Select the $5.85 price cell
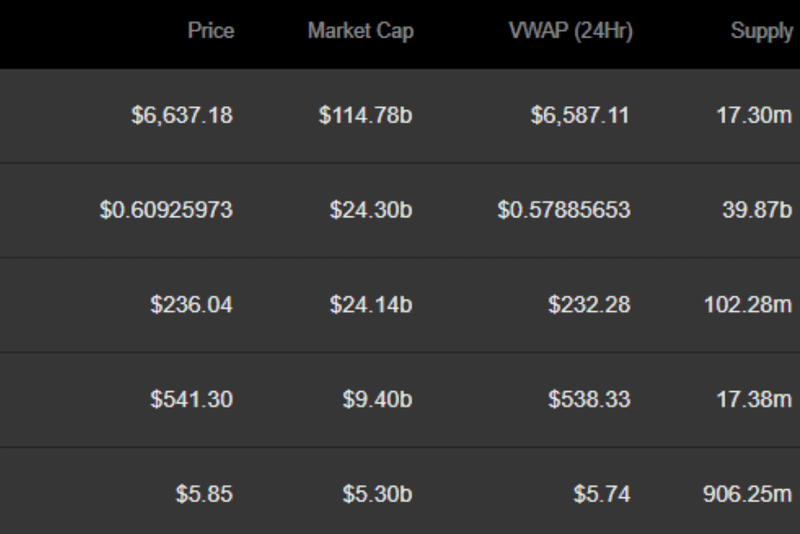This screenshot has width=800, height=534. click(x=204, y=494)
